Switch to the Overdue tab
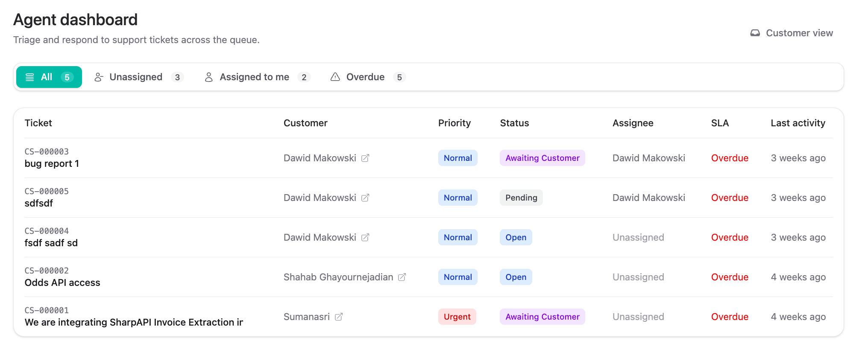Image resolution: width=868 pixels, height=361 pixels. click(x=368, y=77)
